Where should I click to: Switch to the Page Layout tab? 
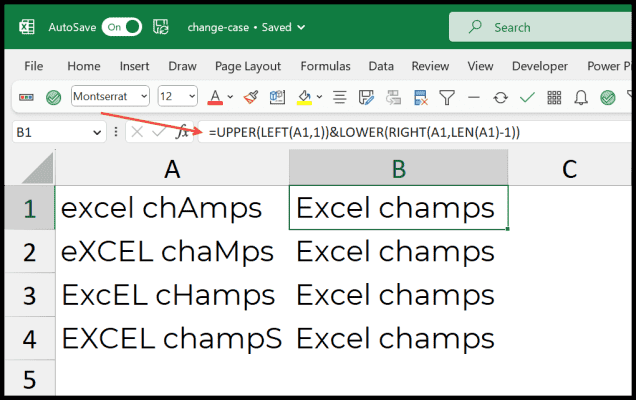point(248,66)
